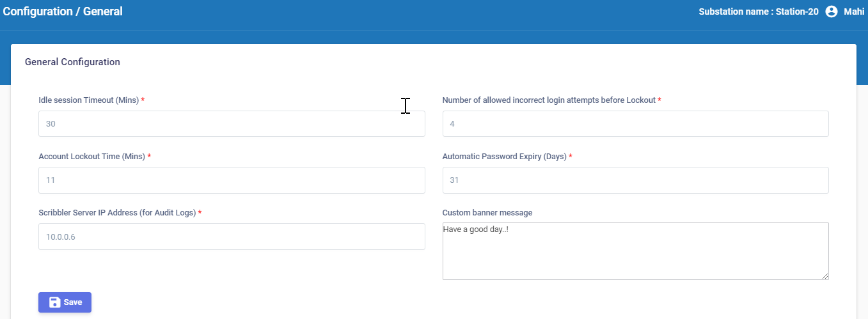Focus the Automatic Password Expiry input

(x=635, y=180)
